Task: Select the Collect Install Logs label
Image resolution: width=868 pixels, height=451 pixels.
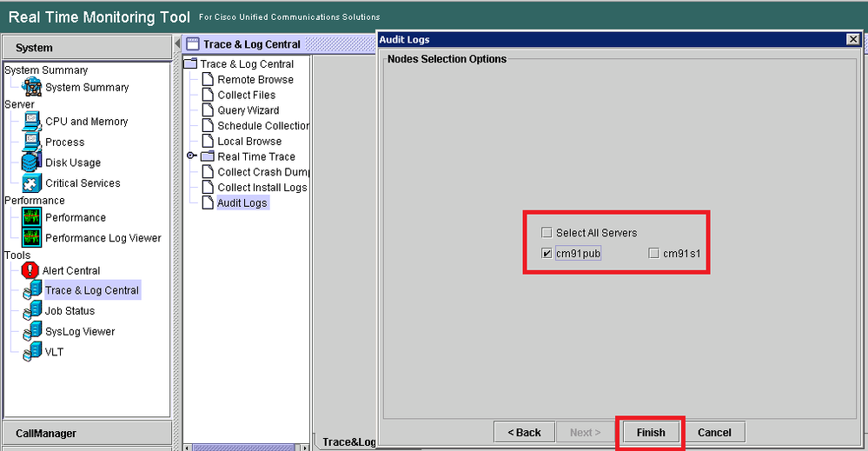Action: click(x=262, y=188)
